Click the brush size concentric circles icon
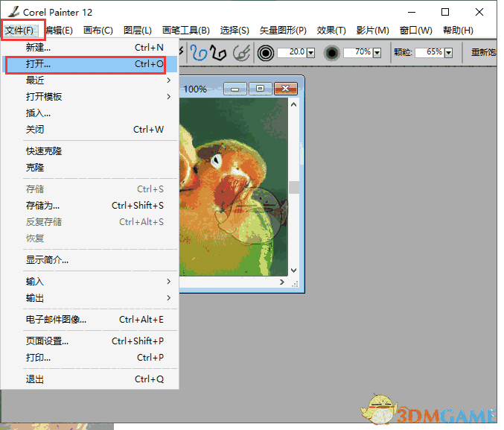This screenshot has width=504, height=430. point(266,53)
